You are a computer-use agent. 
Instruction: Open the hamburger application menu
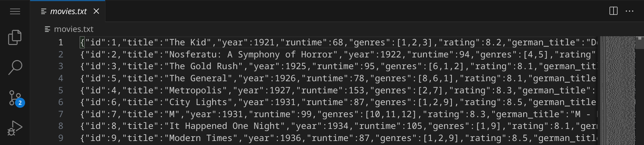click(x=15, y=11)
